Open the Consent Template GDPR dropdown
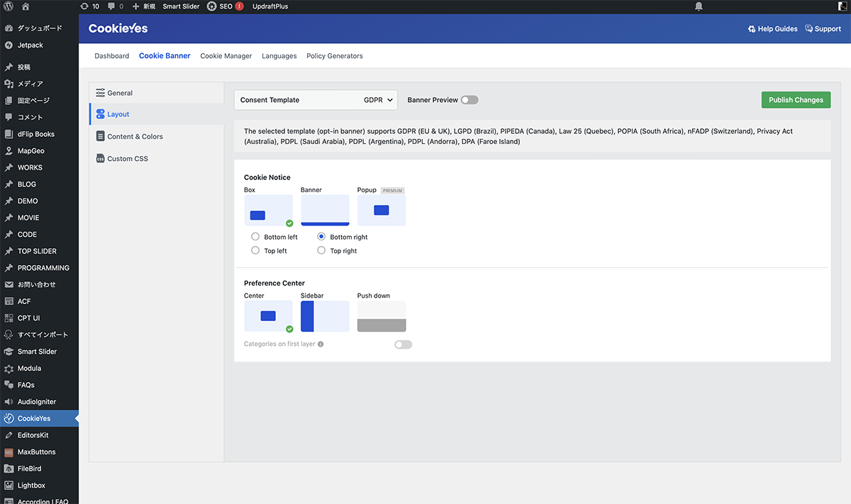The height and width of the screenshot is (504, 851). click(x=316, y=100)
